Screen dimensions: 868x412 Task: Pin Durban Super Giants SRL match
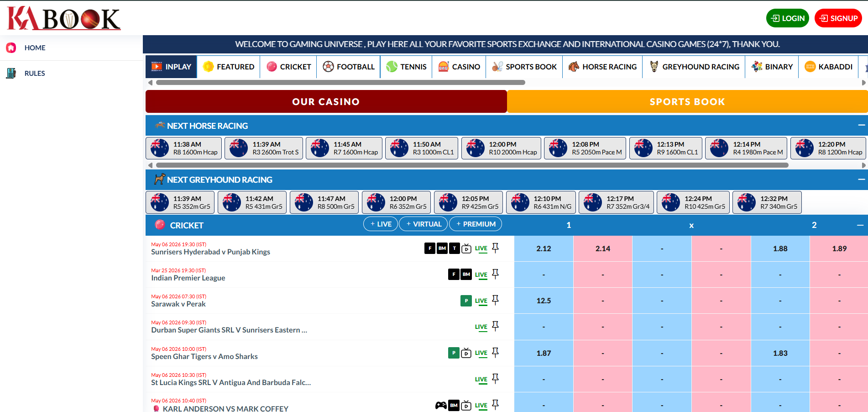(x=495, y=326)
